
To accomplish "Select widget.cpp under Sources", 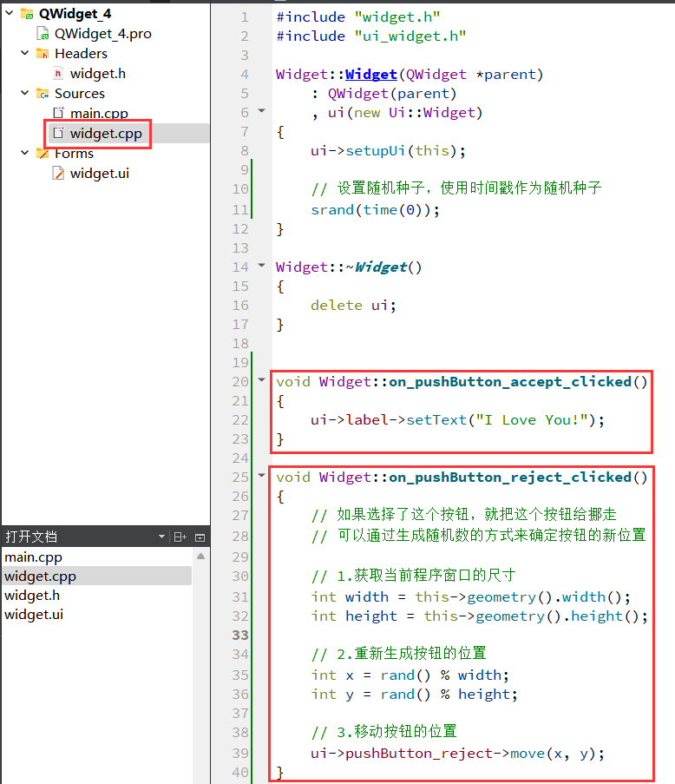I will [106, 134].
